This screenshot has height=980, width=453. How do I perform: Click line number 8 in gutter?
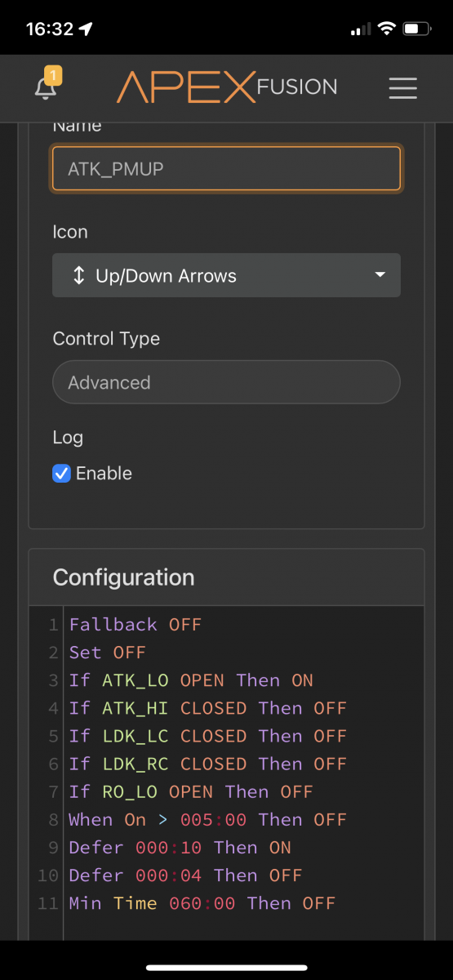(x=53, y=819)
